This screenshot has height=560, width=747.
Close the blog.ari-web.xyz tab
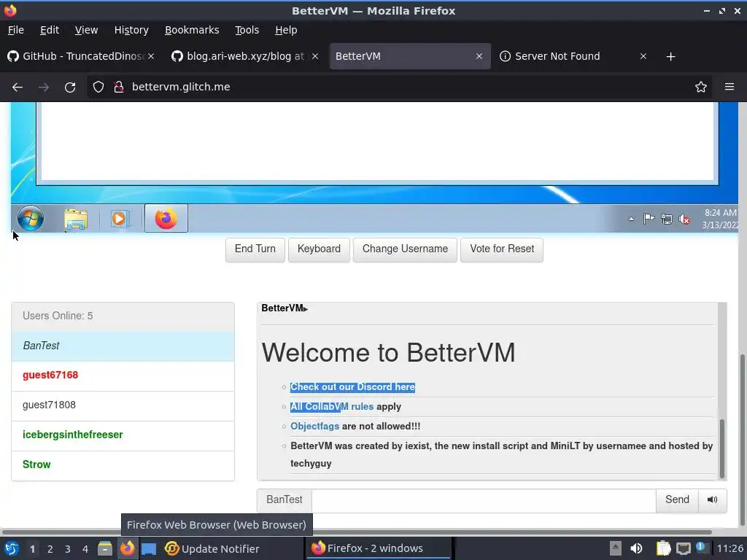(x=315, y=56)
